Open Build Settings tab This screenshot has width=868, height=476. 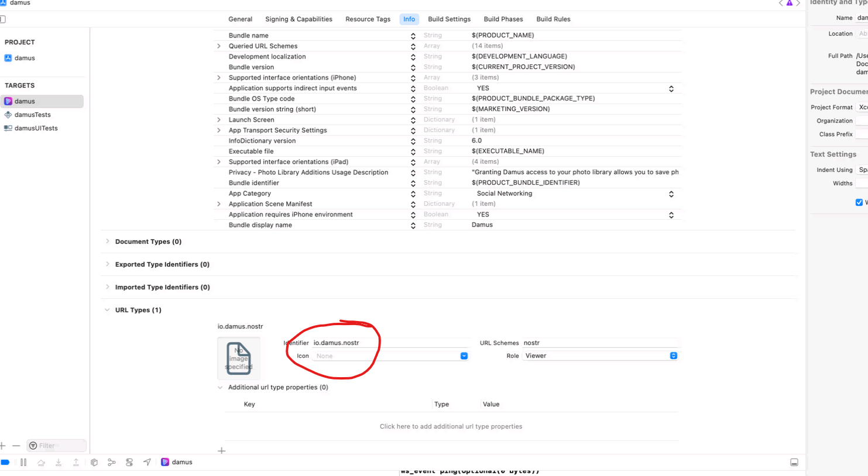[449, 19]
